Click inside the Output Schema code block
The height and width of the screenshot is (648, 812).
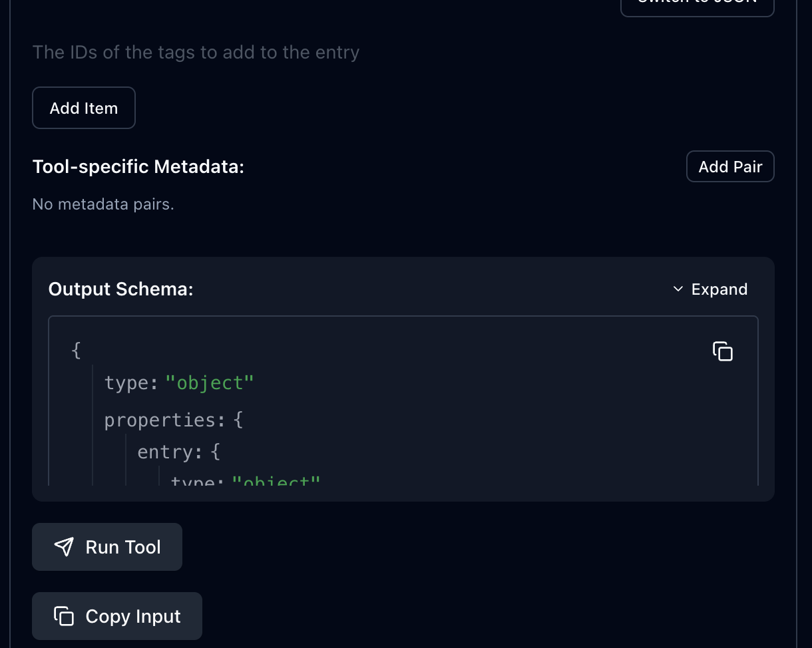coord(466,412)
